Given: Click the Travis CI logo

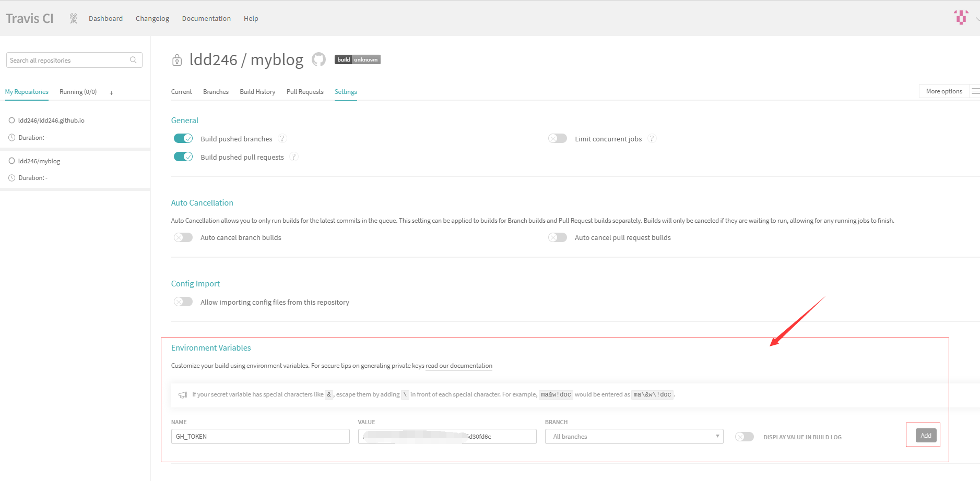Looking at the screenshot, I should tap(30, 18).
